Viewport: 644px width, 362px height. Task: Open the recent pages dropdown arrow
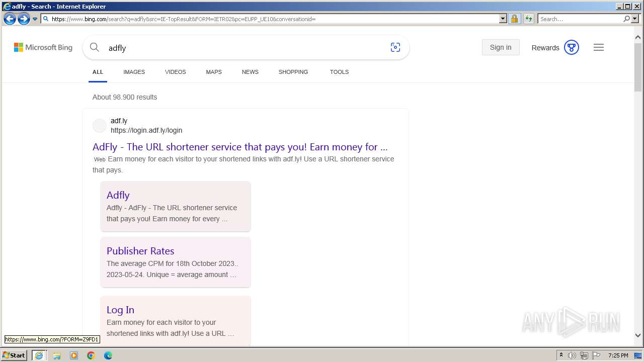pyautogui.click(x=35, y=19)
